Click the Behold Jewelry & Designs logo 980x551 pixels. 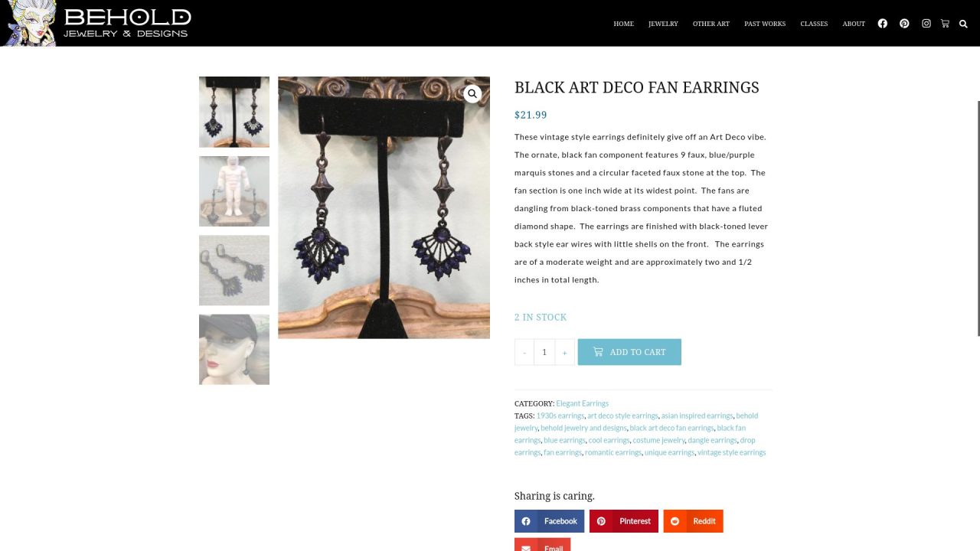tap(98, 23)
